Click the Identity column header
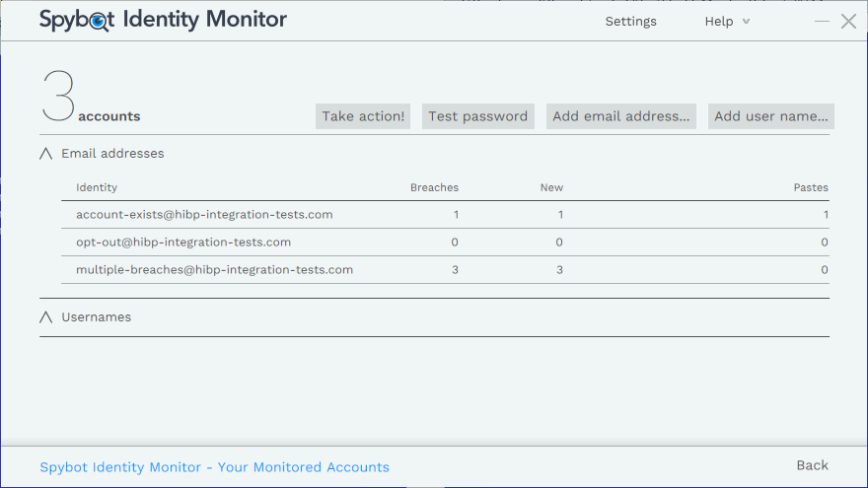868x488 pixels. click(97, 187)
